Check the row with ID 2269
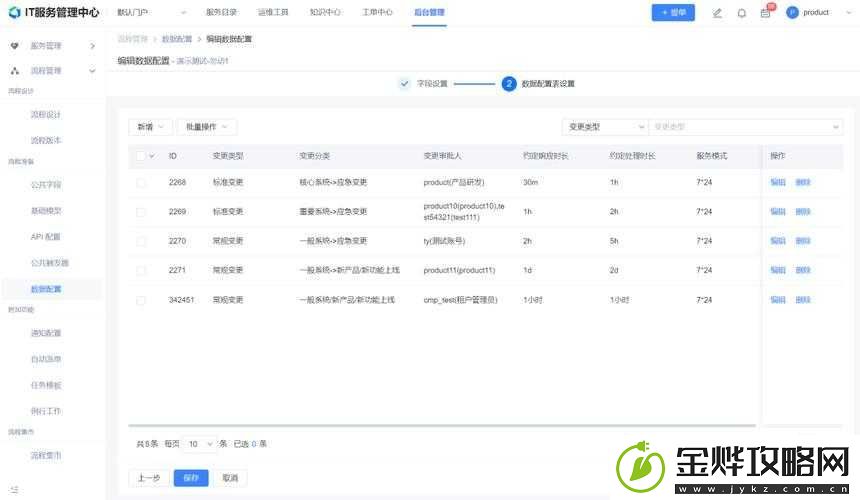 [141, 212]
